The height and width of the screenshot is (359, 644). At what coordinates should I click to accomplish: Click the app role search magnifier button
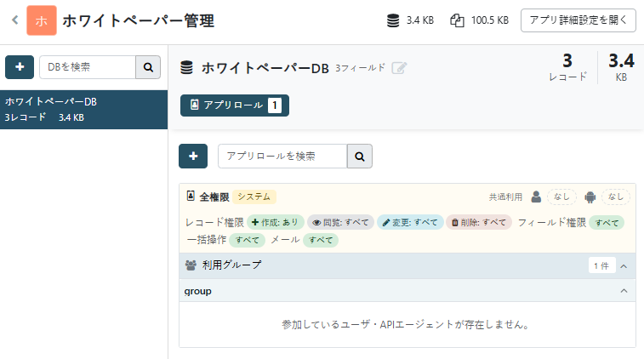(360, 156)
